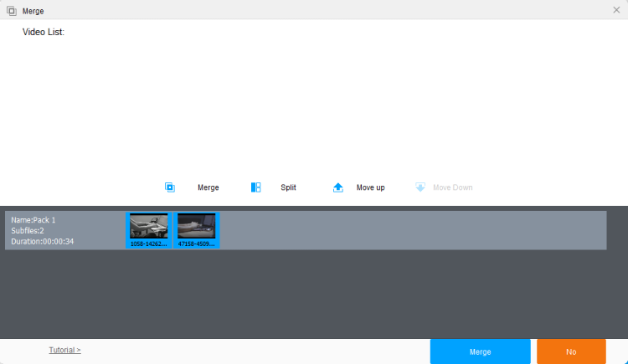Image resolution: width=628 pixels, height=364 pixels.
Task: Select the second video thumbnail 47158-4509
Action: pos(197,226)
